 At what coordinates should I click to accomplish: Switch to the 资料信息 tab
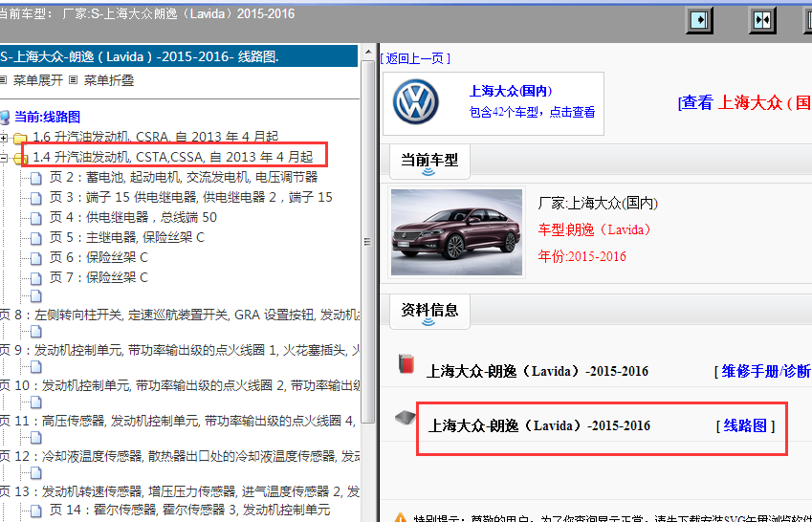point(429,312)
